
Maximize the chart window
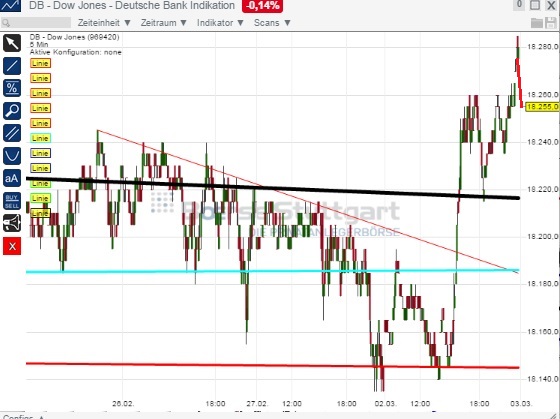point(535,5)
